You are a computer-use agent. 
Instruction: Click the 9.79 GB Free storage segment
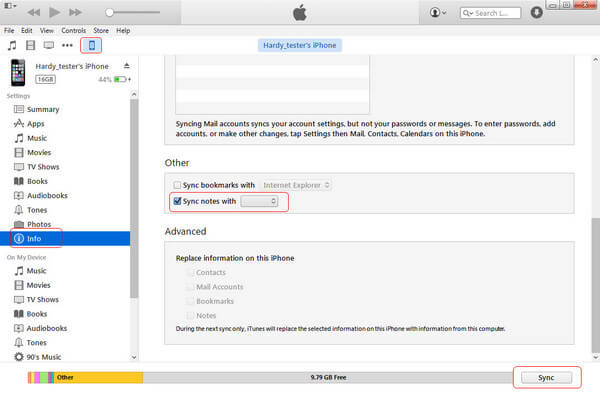point(328,378)
